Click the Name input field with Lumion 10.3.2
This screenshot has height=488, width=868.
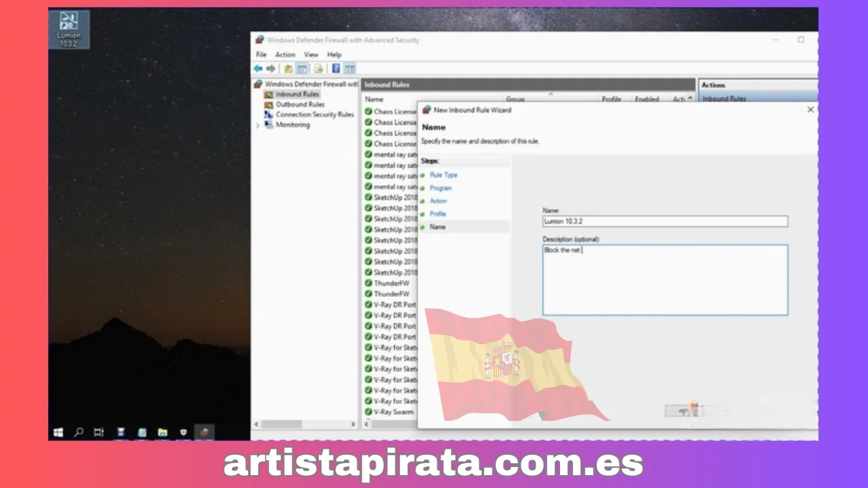point(665,221)
